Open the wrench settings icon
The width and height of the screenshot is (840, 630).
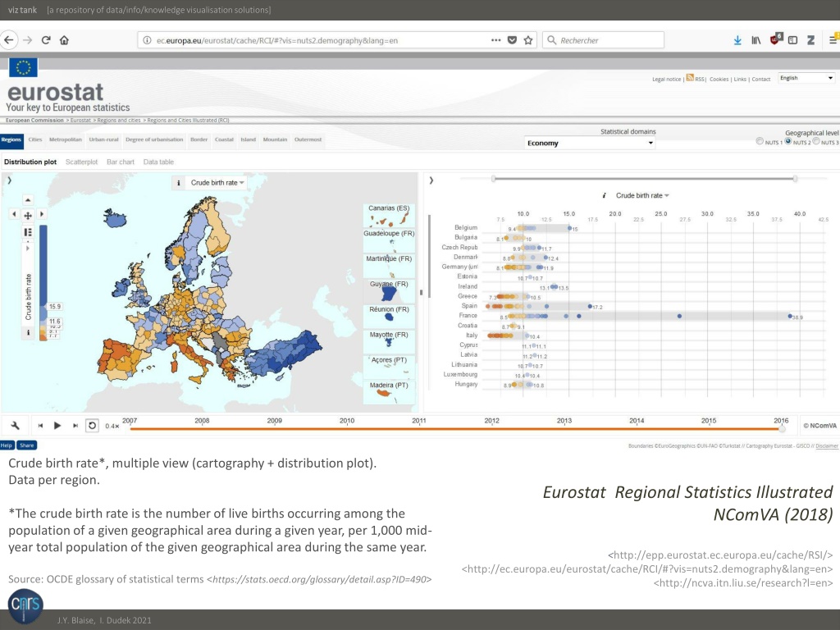tap(15, 426)
